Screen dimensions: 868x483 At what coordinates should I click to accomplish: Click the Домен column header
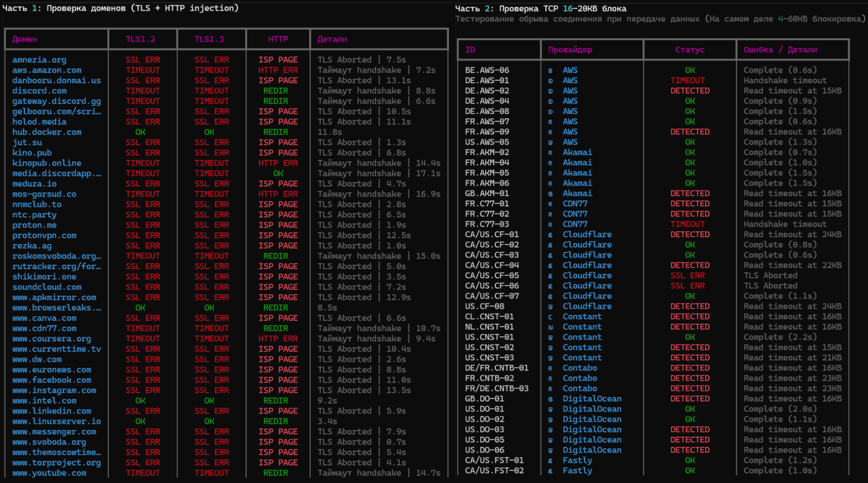tap(25, 39)
